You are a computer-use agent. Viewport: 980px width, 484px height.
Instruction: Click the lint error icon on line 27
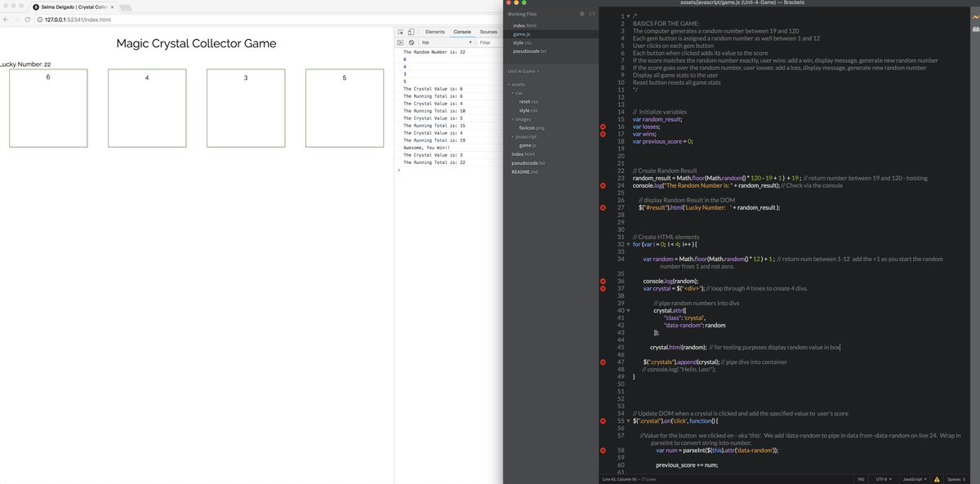tap(604, 207)
